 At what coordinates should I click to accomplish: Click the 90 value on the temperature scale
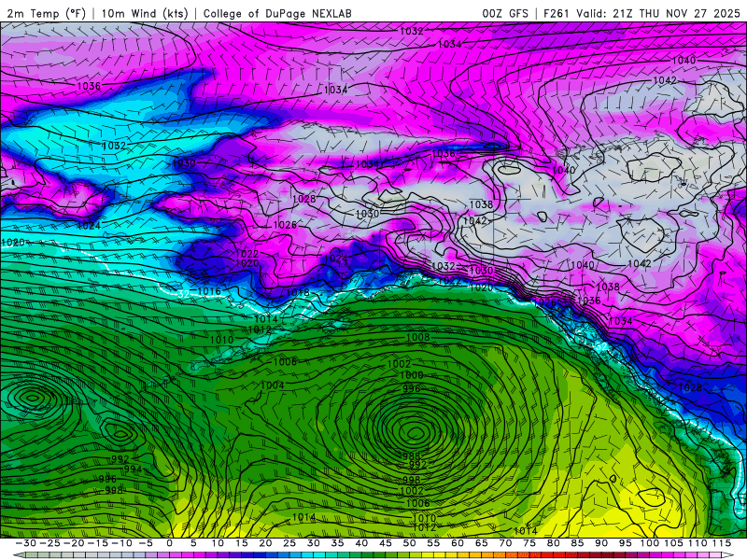pos(601,543)
